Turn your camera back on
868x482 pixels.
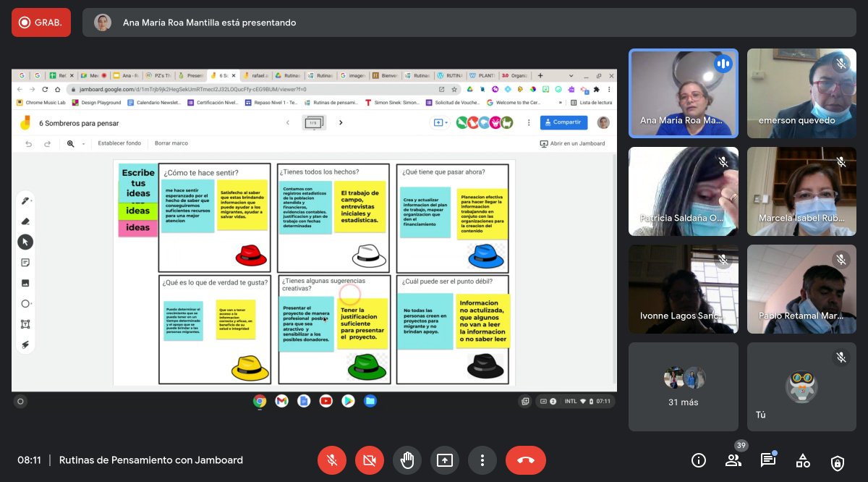pos(370,460)
